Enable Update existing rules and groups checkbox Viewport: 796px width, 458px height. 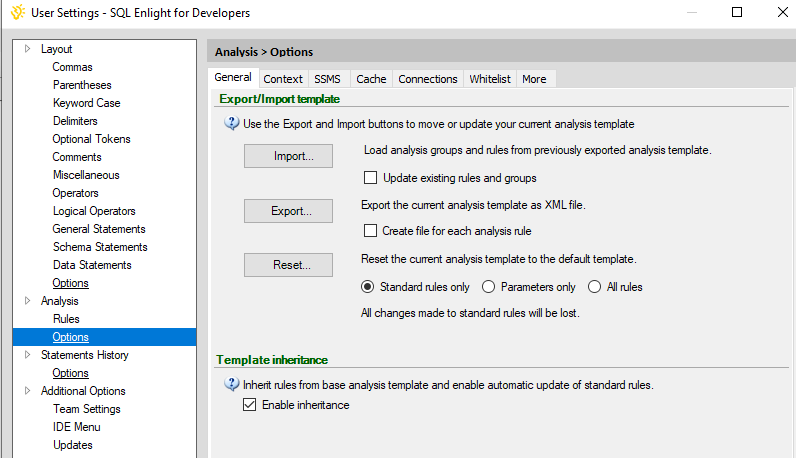(371, 178)
